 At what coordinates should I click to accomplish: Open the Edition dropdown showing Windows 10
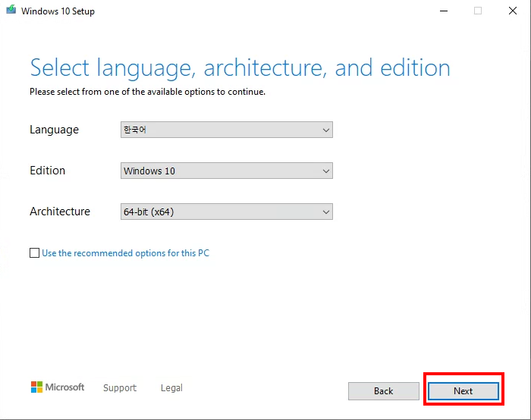(x=227, y=171)
